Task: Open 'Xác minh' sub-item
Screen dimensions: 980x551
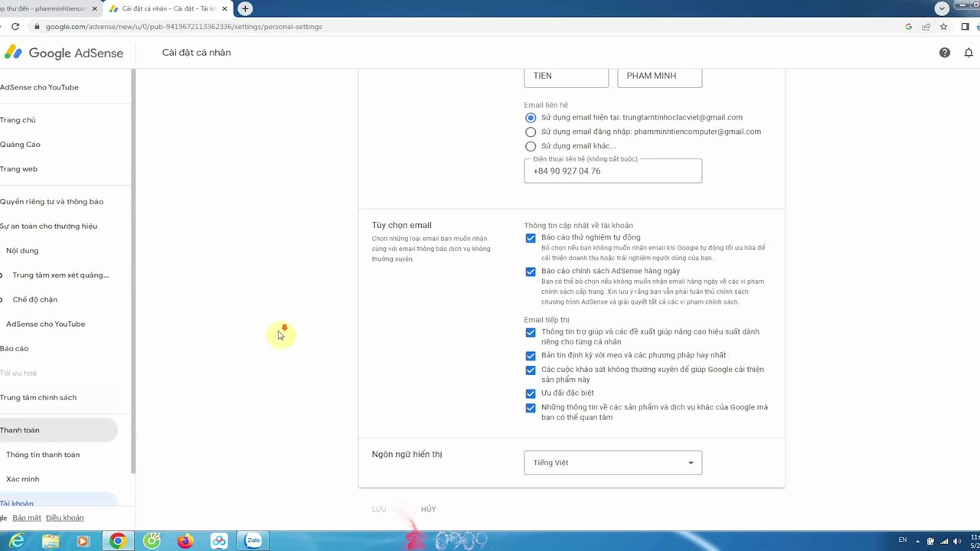Action: (x=22, y=479)
